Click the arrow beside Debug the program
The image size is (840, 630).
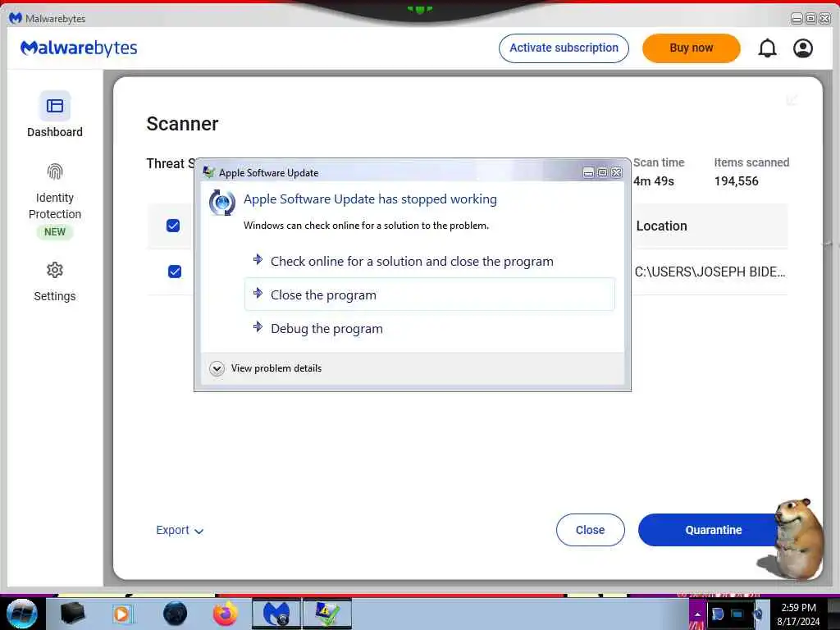[258, 326]
